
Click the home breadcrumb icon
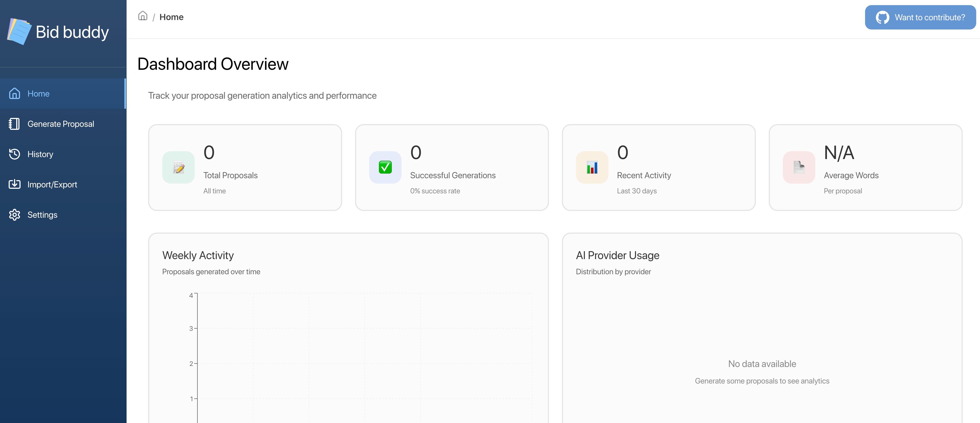pos(143,16)
